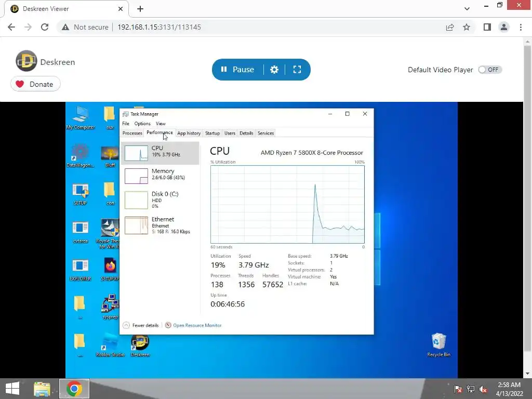The width and height of the screenshot is (532, 399).
Task: Click the Not secure warning indicator
Action: [85, 27]
